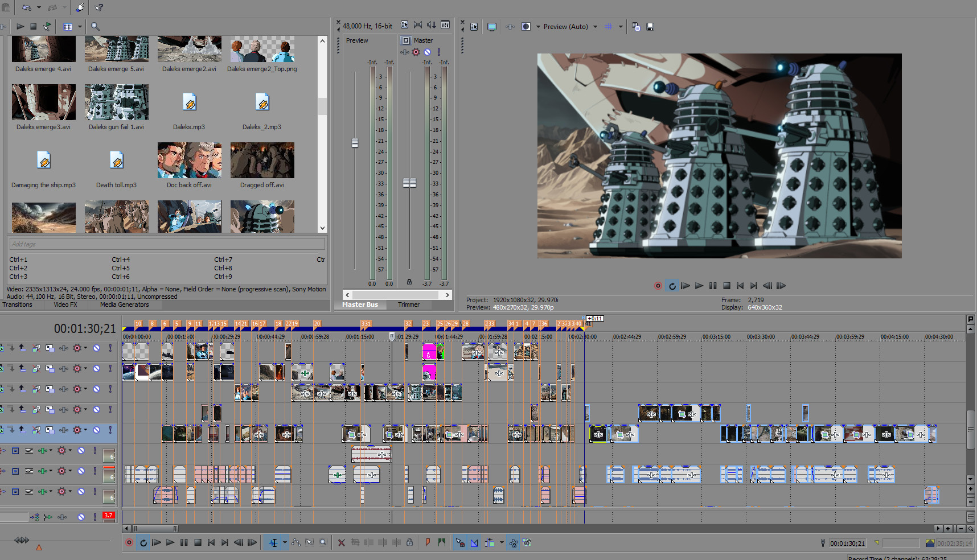Click the split-screen view icon

point(526,27)
